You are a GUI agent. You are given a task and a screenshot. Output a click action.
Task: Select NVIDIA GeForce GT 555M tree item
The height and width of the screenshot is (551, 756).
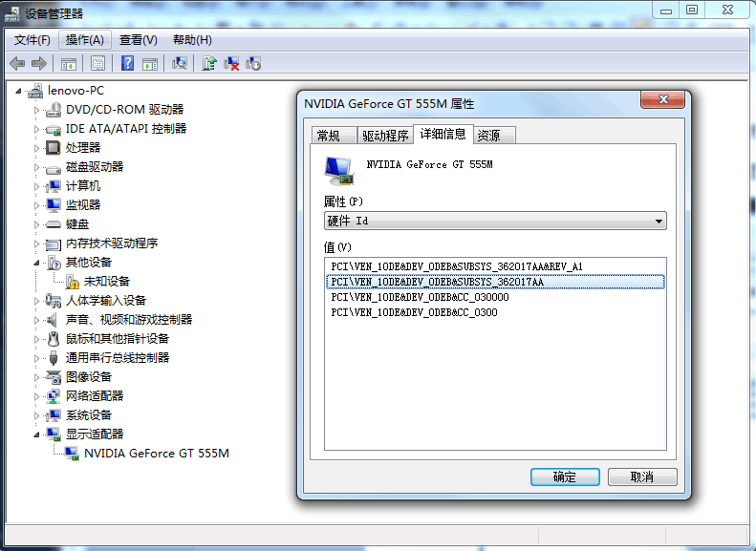click(x=156, y=454)
